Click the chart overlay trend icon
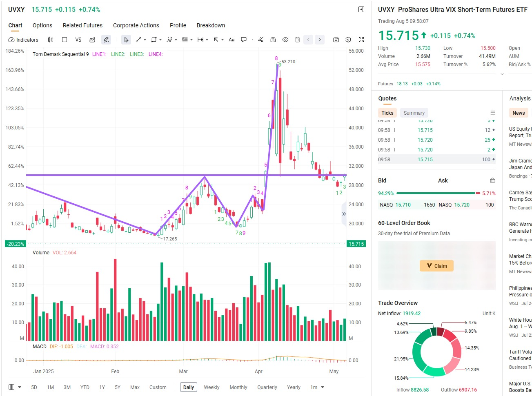The height and width of the screenshot is (396, 532). pyautogui.click(x=92, y=40)
